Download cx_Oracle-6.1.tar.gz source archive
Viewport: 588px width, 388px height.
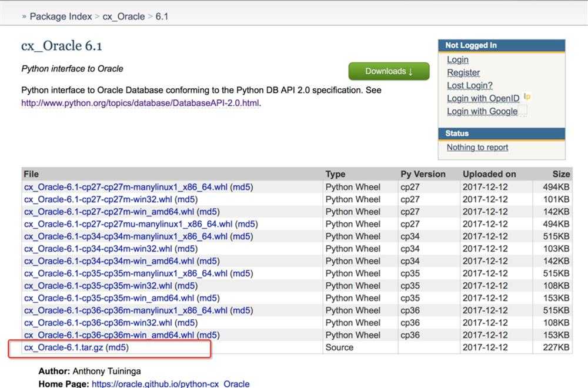click(x=64, y=347)
